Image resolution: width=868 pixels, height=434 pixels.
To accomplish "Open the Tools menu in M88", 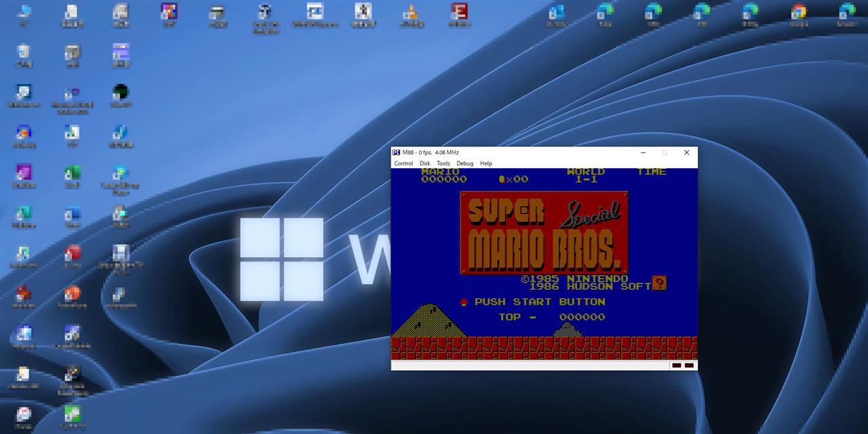I will coord(443,163).
